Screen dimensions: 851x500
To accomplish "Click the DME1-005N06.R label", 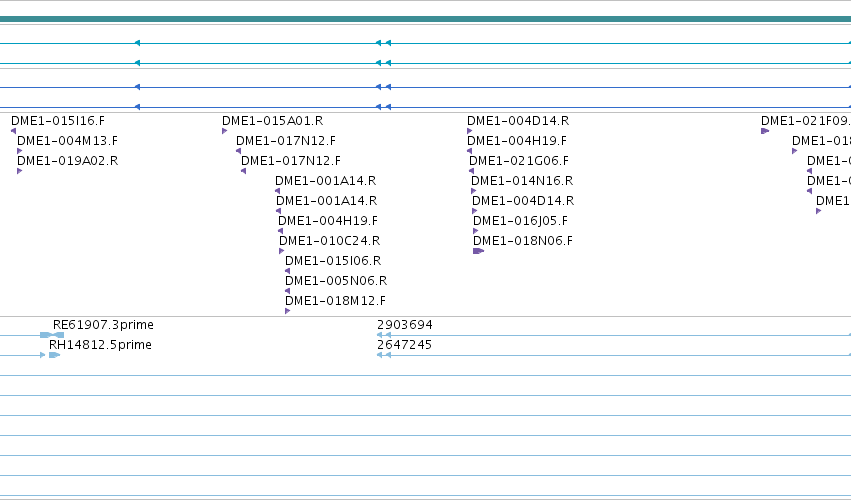I will point(336,281).
